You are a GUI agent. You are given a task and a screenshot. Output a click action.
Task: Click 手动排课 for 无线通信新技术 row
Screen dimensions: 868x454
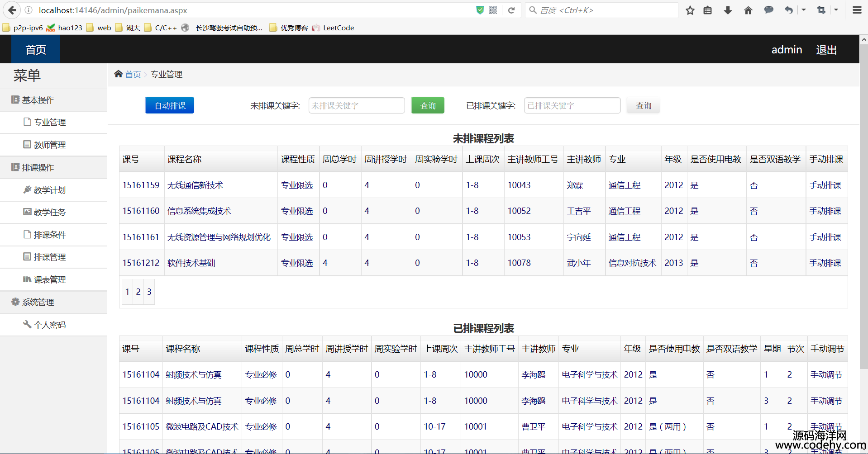click(x=825, y=185)
